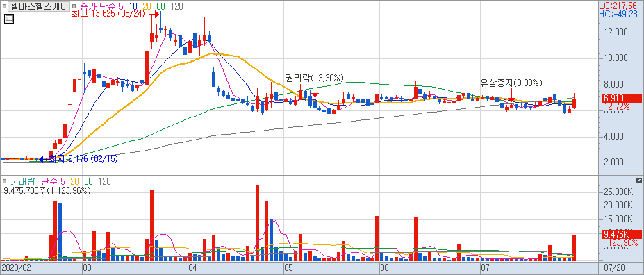The width and height of the screenshot is (644, 275).
Task: Select the volume 단순 5 moving average label
Action: click(x=53, y=181)
